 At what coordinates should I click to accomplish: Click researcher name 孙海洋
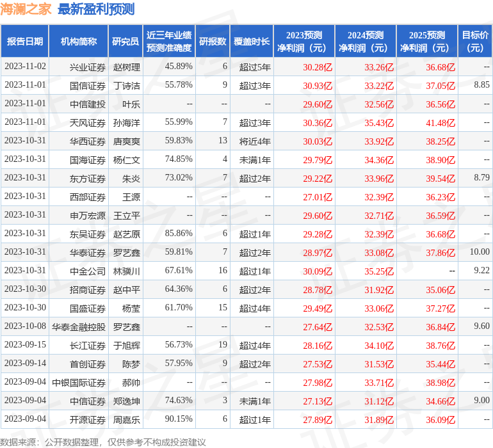126,123
